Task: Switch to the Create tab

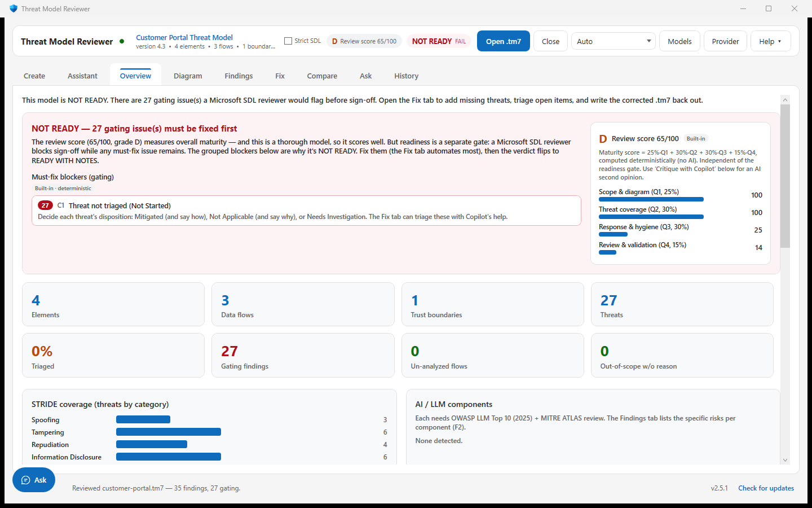Action: pos(34,76)
